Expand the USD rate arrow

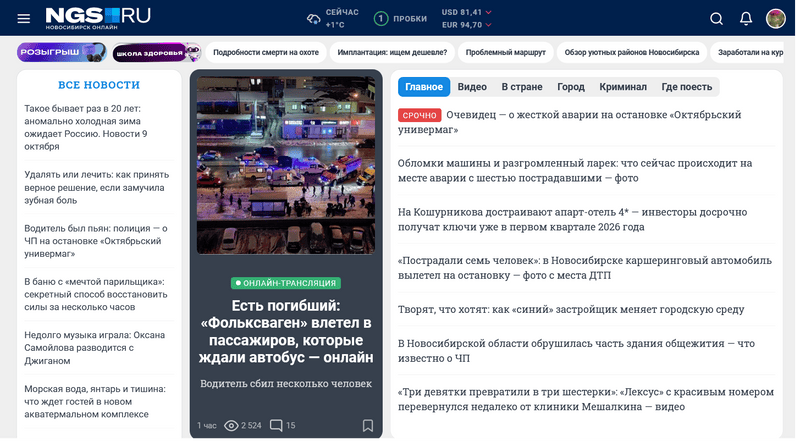(488, 12)
